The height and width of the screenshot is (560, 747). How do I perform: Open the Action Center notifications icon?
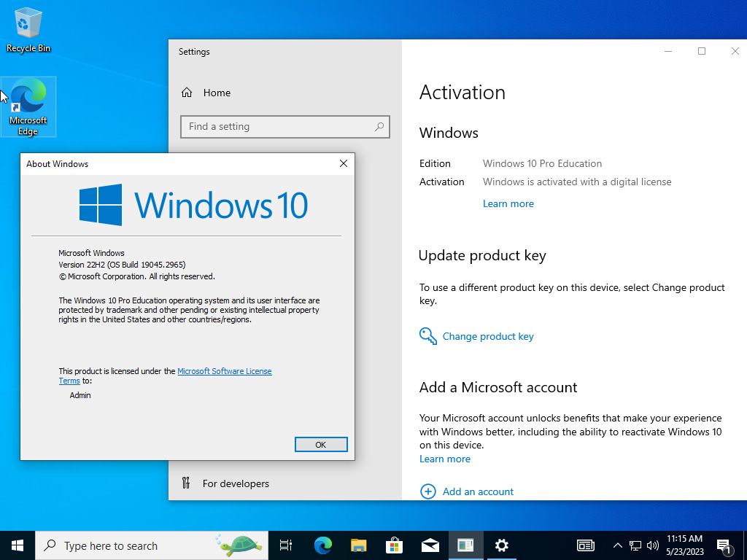724,547
